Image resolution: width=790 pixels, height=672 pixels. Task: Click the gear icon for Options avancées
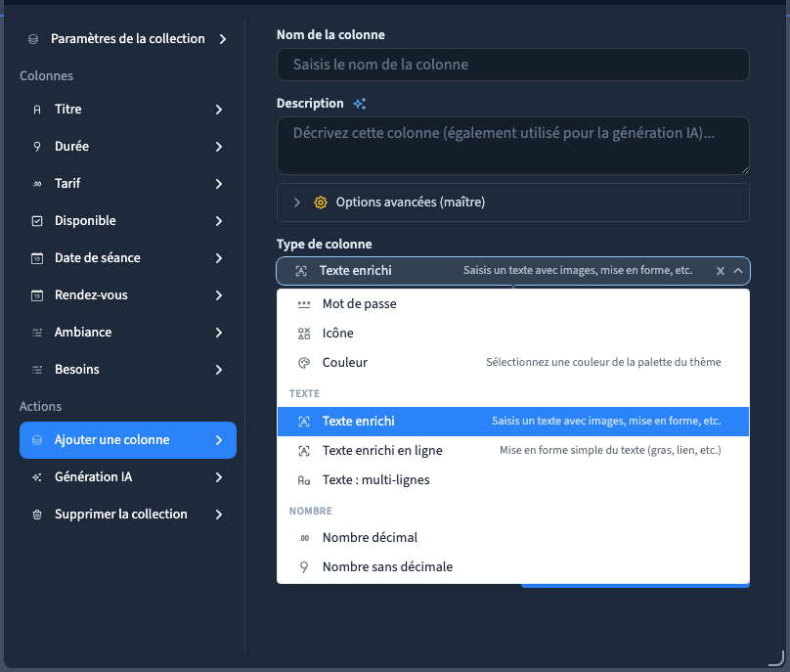click(x=321, y=202)
